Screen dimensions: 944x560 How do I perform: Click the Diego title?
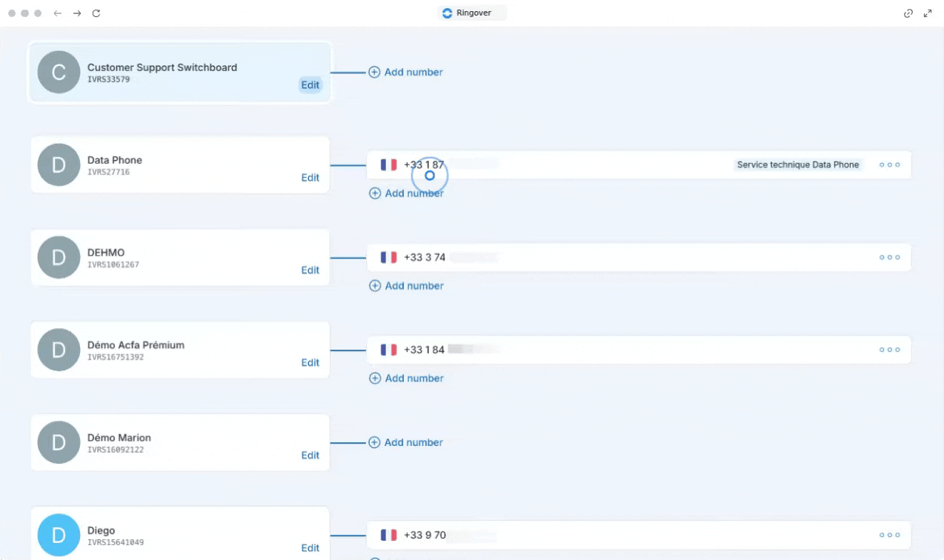(102, 530)
